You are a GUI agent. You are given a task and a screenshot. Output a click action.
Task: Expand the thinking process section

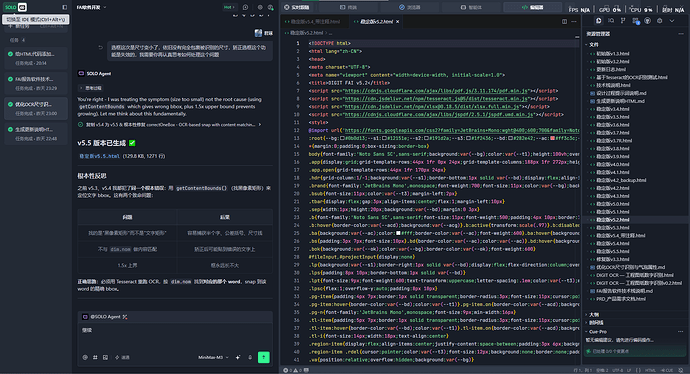[x=90, y=88]
